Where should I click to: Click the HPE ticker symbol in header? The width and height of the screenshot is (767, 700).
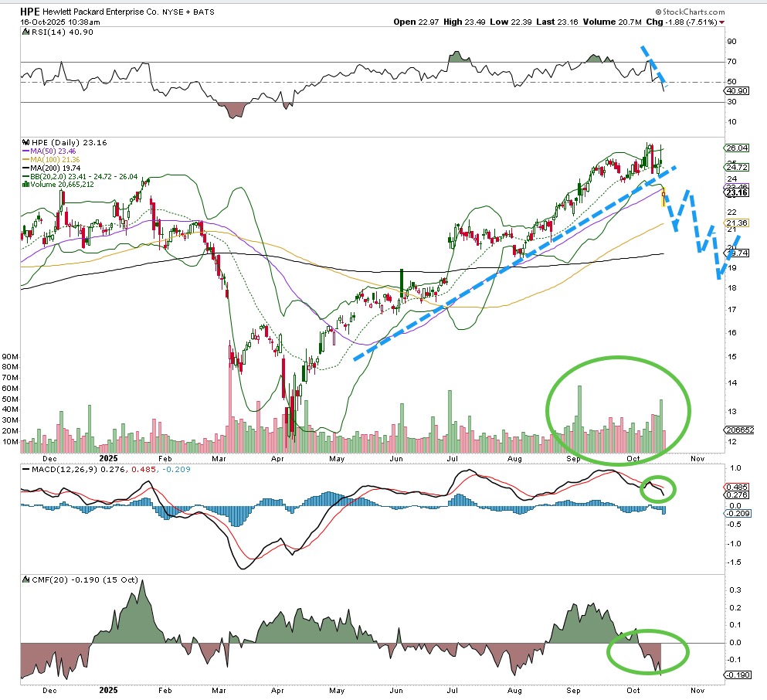tap(32, 12)
